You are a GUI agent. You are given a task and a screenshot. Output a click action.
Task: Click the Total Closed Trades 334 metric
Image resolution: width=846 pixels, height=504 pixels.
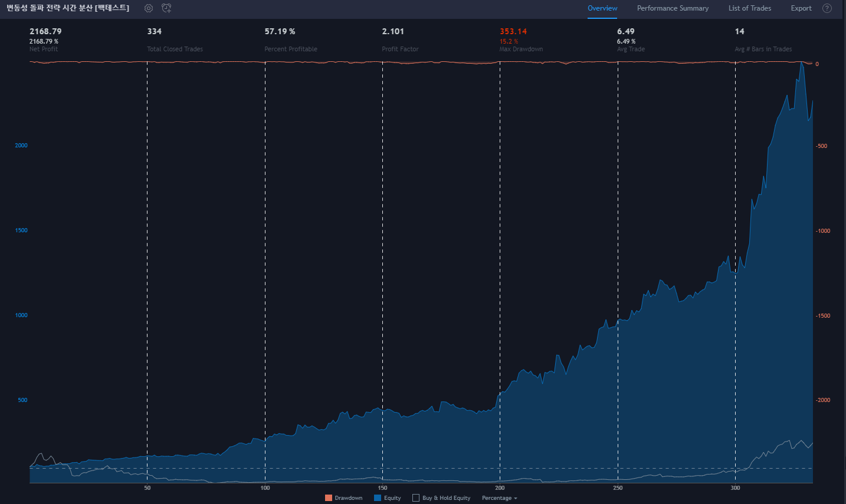155,31
